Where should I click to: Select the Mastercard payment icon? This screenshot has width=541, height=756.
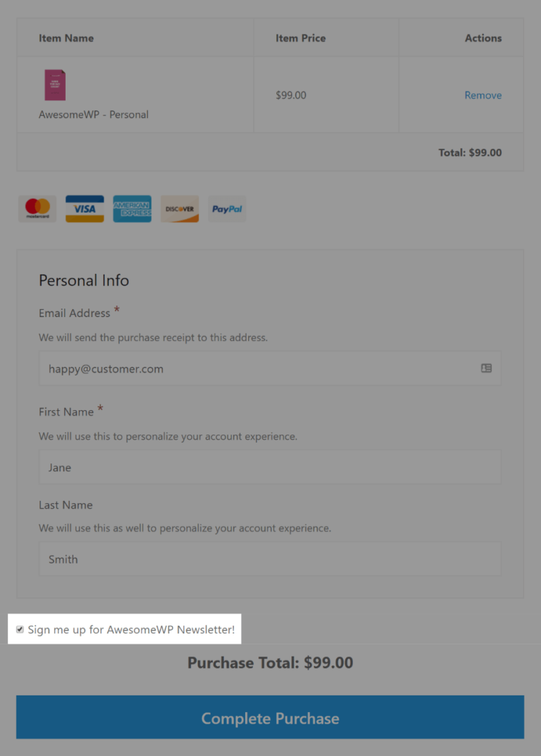click(37, 208)
